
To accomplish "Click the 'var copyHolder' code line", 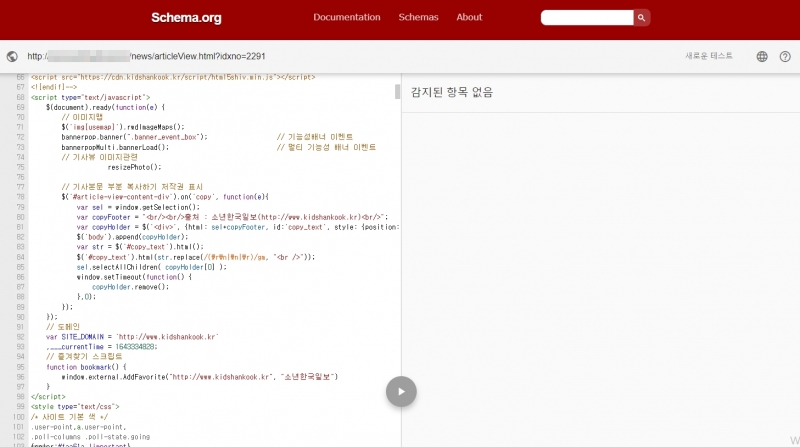I will (238, 227).
